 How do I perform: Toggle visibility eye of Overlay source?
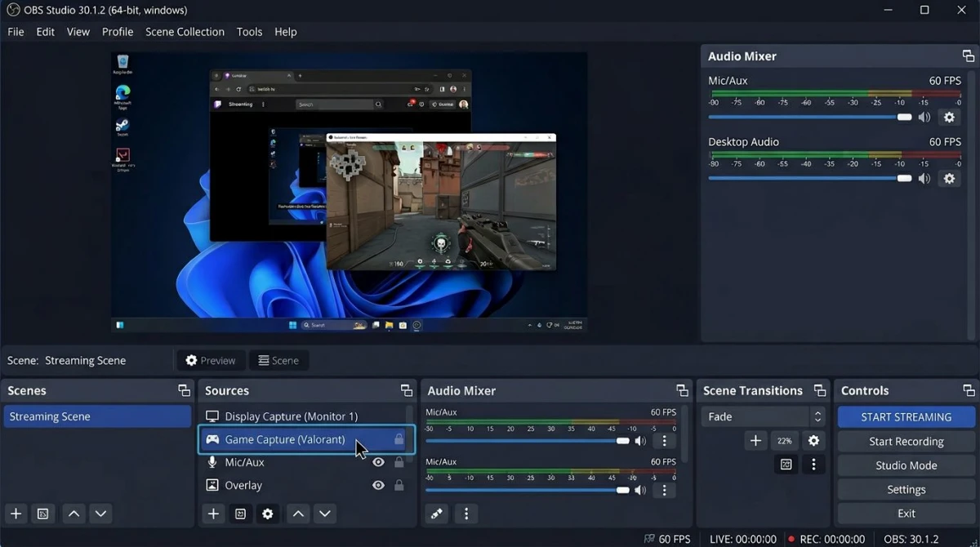pyautogui.click(x=378, y=485)
